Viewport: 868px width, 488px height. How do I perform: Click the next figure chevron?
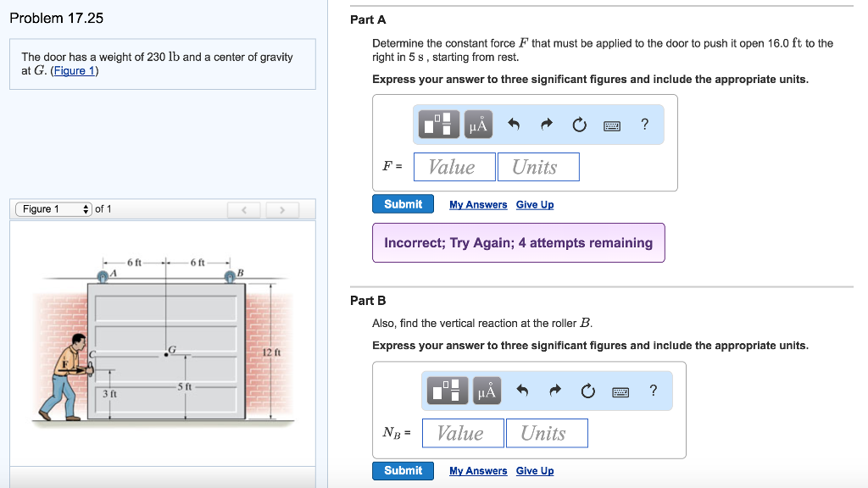[x=282, y=209]
